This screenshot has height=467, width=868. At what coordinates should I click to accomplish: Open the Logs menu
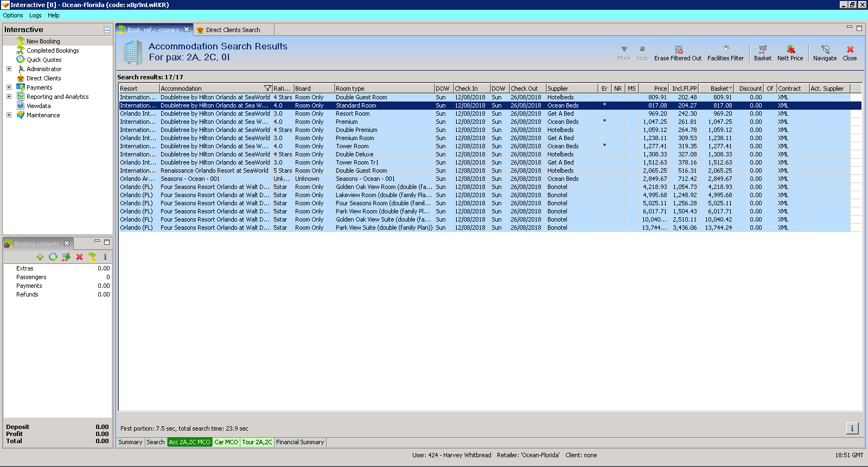coord(35,15)
